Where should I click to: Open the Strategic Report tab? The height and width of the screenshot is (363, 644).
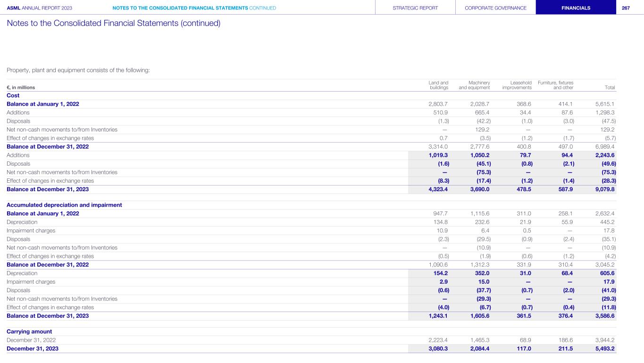click(x=415, y=8)
